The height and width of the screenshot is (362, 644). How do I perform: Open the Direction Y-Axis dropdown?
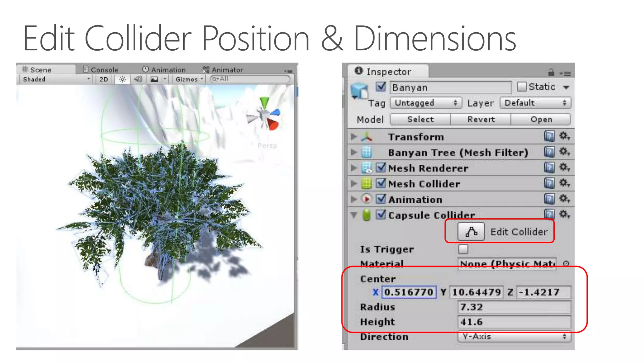(x=514, y=337)
